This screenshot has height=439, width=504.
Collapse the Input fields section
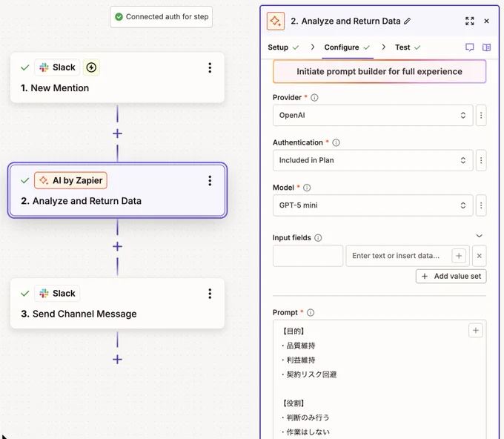click(x=479, y=236)
